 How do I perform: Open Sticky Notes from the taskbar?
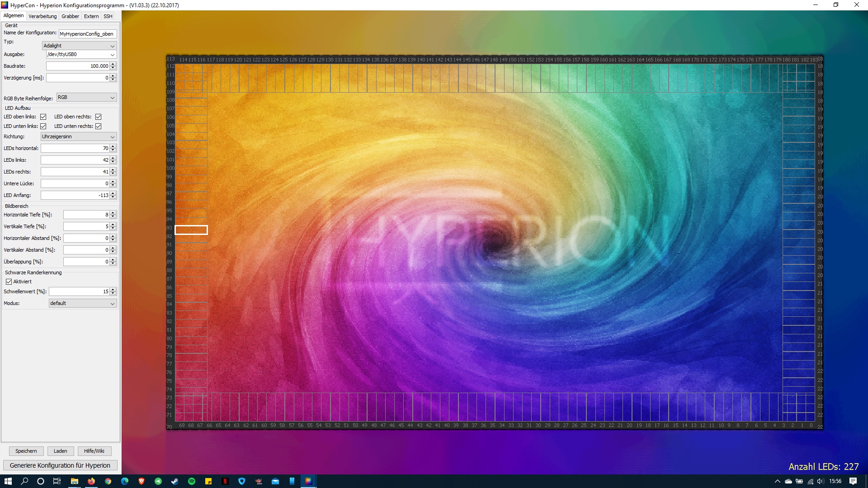(208, 481)
